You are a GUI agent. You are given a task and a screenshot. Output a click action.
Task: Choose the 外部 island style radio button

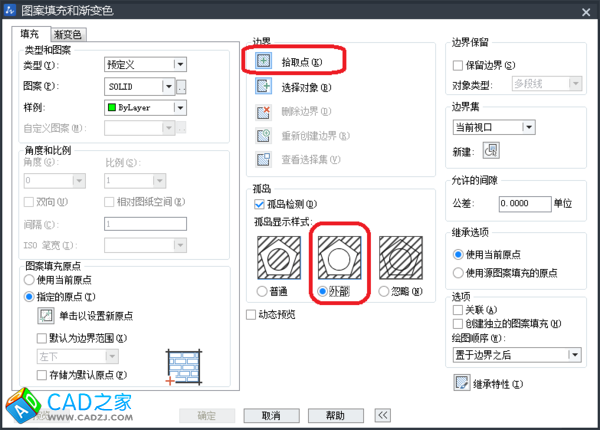321,292
